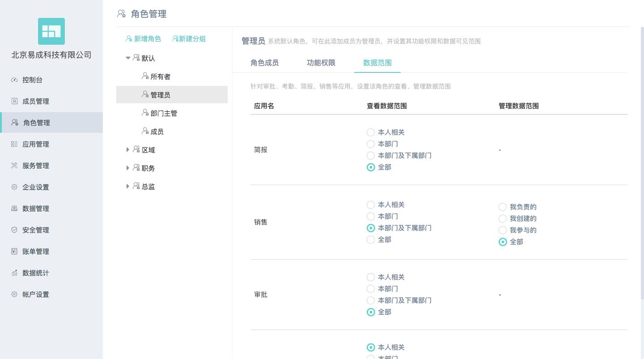Click the 企业设置 gear icon
644x359 pixels.
coord(14,187)
